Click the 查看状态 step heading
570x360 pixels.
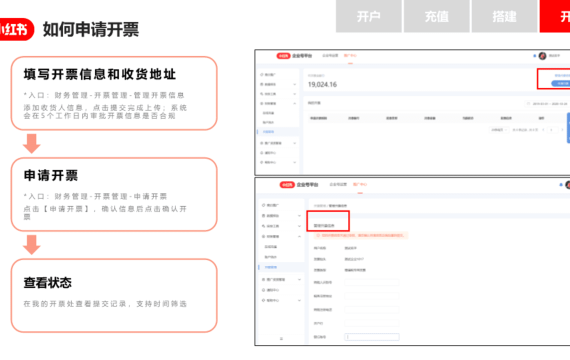48,283
